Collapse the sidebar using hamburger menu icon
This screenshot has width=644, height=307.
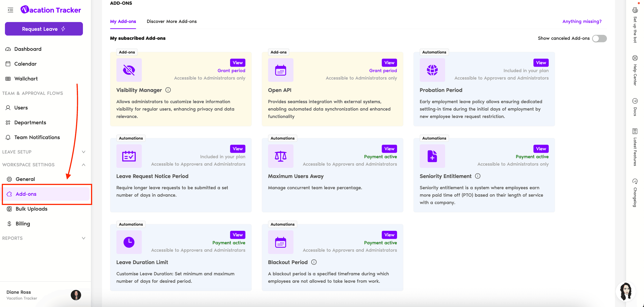[x=10, y=10]
